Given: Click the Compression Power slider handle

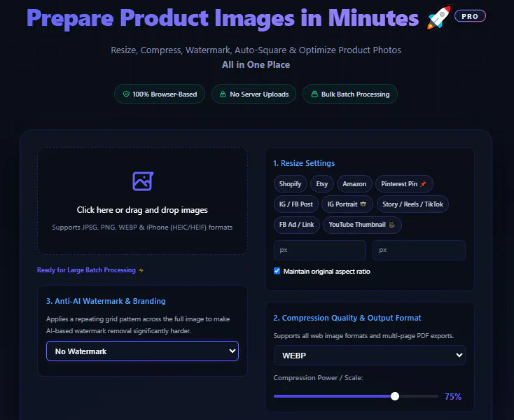Looking at the screenshot, I should (x=395, y=396).
